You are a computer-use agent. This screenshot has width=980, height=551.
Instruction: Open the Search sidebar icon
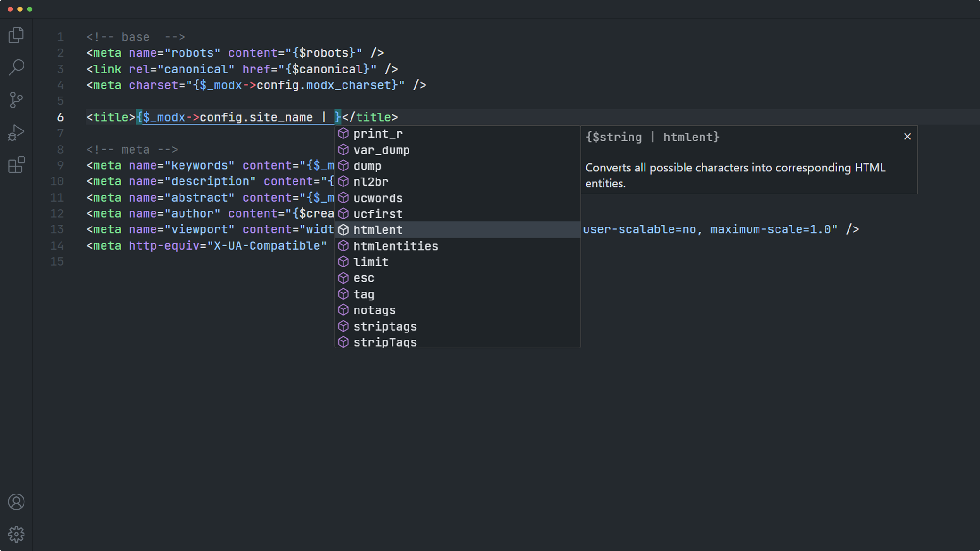(16, 67)
